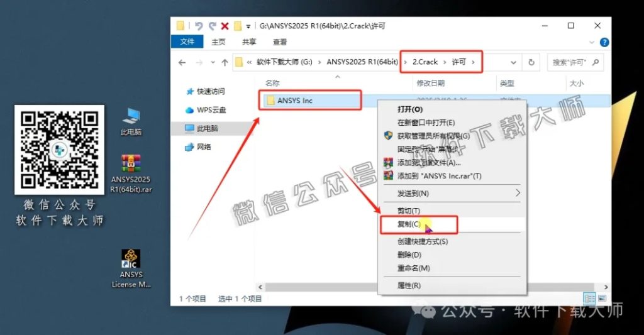Click the new folder icon in title bar
Screen dimensions: 644x335
tap(237, 26)
